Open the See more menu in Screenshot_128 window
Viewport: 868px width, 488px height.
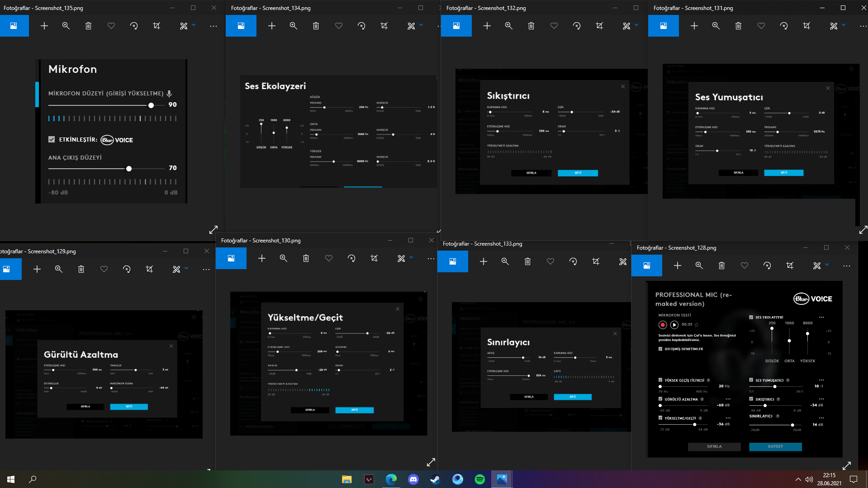847,265
